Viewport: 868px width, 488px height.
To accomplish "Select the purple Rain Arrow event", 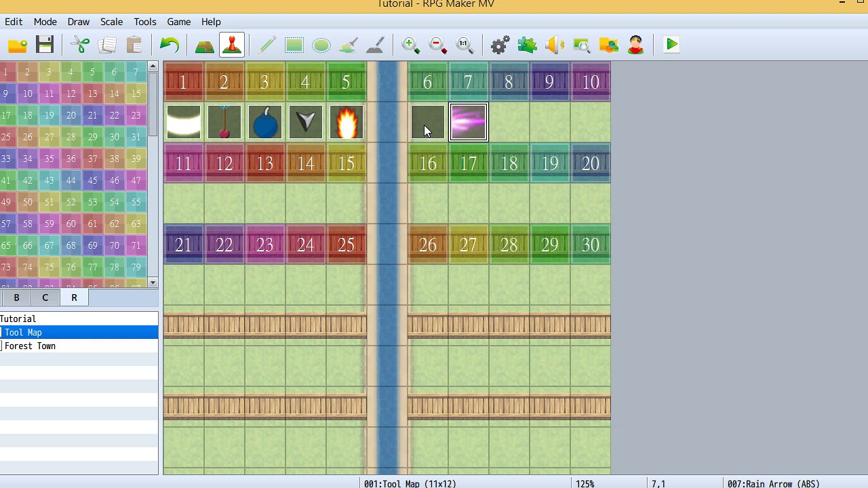I will coord(469,122).
